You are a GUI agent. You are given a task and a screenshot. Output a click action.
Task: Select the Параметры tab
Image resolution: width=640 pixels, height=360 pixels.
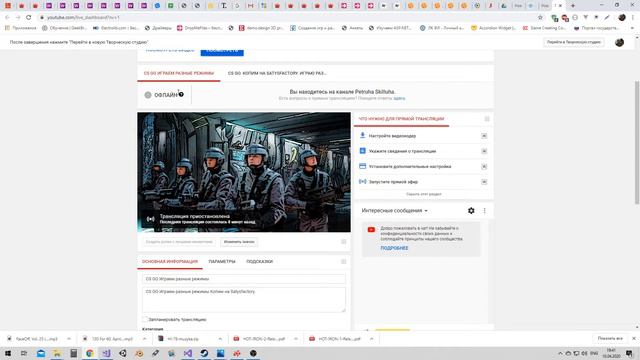(x=222, y=262)
